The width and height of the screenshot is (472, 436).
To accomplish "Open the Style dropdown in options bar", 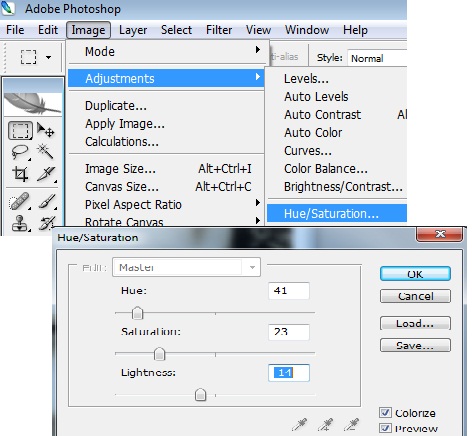I will click(x=377, y=59).
